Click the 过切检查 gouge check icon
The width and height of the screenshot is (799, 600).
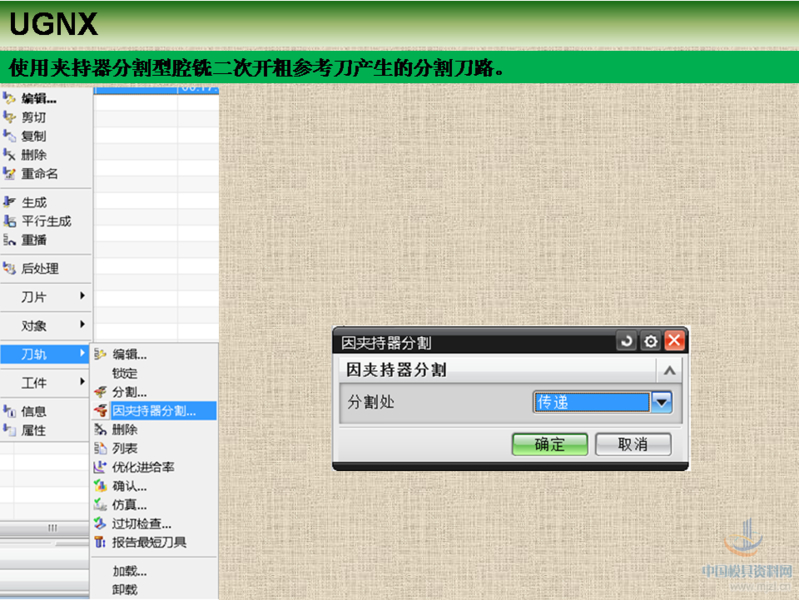click(x=100, y=524)
